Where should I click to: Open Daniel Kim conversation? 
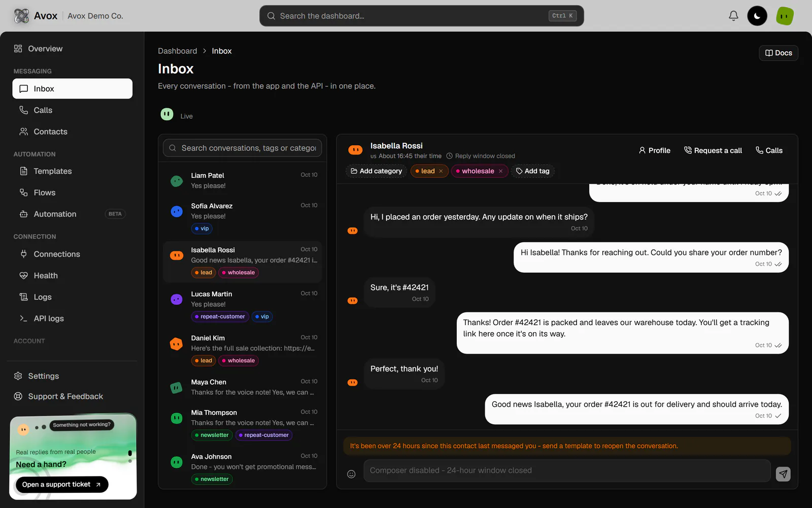pyautogui.click(x=243, y=350)
